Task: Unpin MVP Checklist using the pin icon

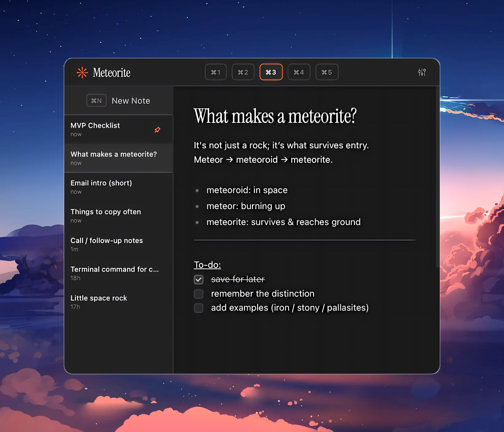Action: [x=157, y=130]
